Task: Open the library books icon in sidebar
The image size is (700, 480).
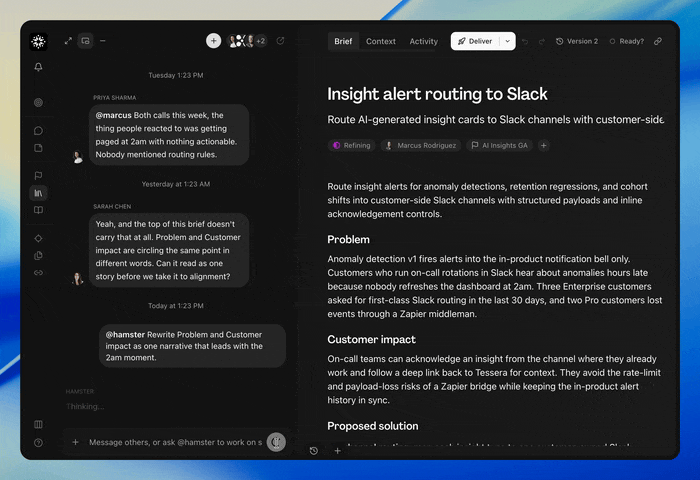Action: pyautogui.click(x=38, y=193)
